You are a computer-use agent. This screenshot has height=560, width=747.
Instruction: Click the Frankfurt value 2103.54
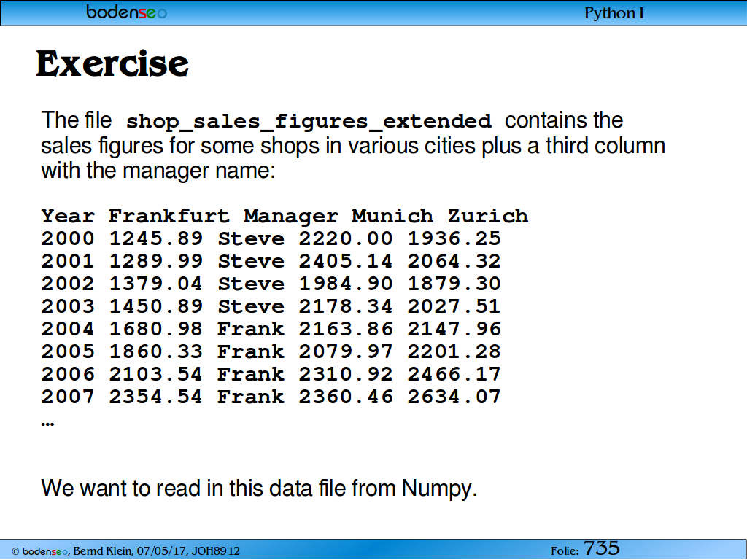(x=156, y=374)
